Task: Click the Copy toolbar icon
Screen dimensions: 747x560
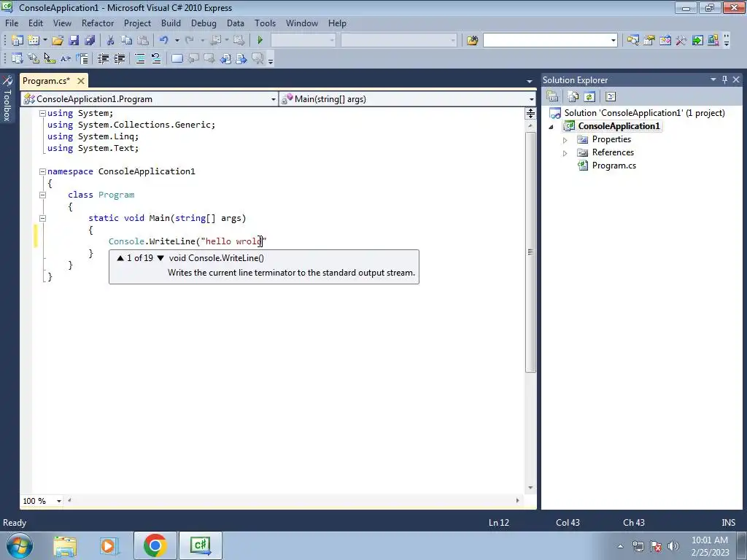Action: 126,41
